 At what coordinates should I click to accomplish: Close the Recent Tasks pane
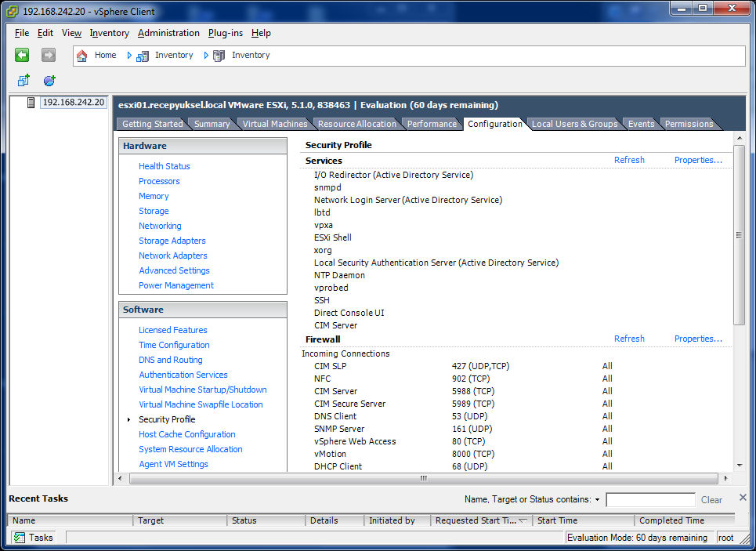pyautogui.click(x=743, y=498)
